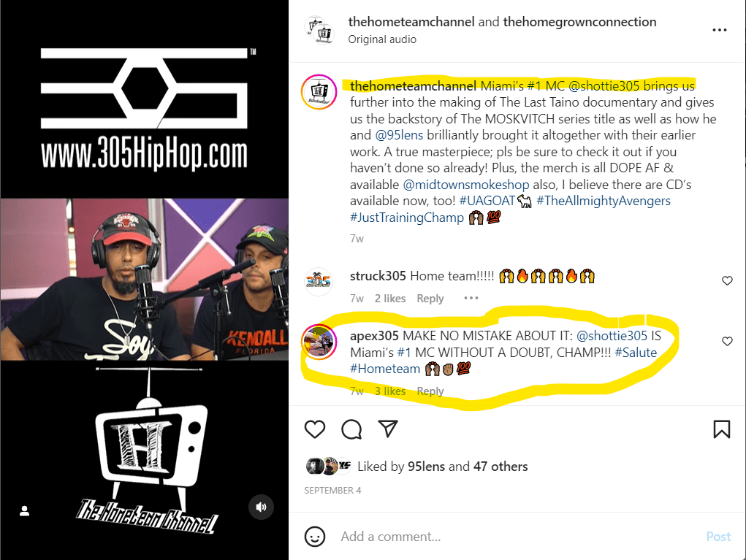Open the comment bubble icon
Viewport: 746px width, 560px height.
click(351, 429)
